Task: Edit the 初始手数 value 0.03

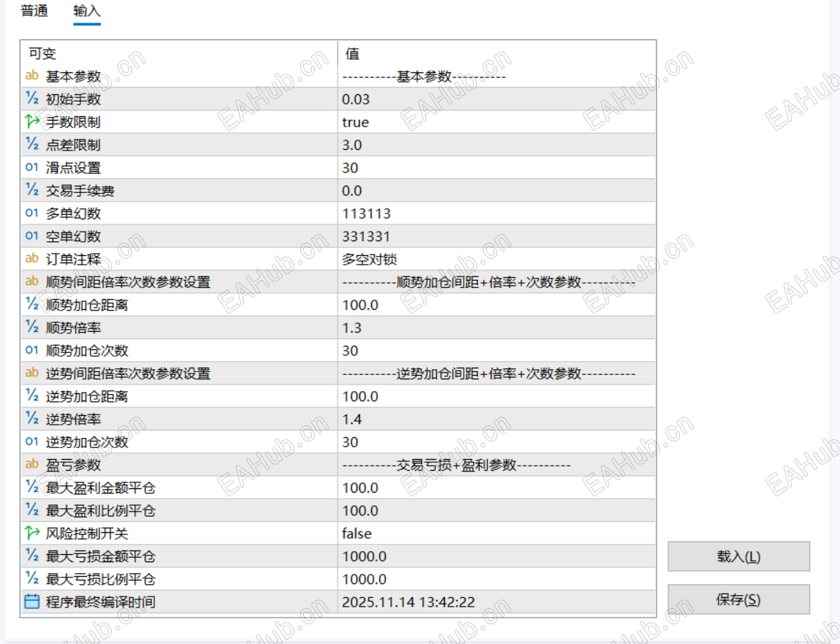Action: point(356,99)
